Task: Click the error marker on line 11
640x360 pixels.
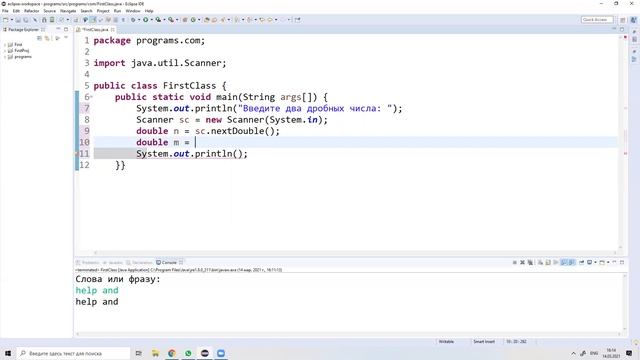Action: click(x=77, y=154)
